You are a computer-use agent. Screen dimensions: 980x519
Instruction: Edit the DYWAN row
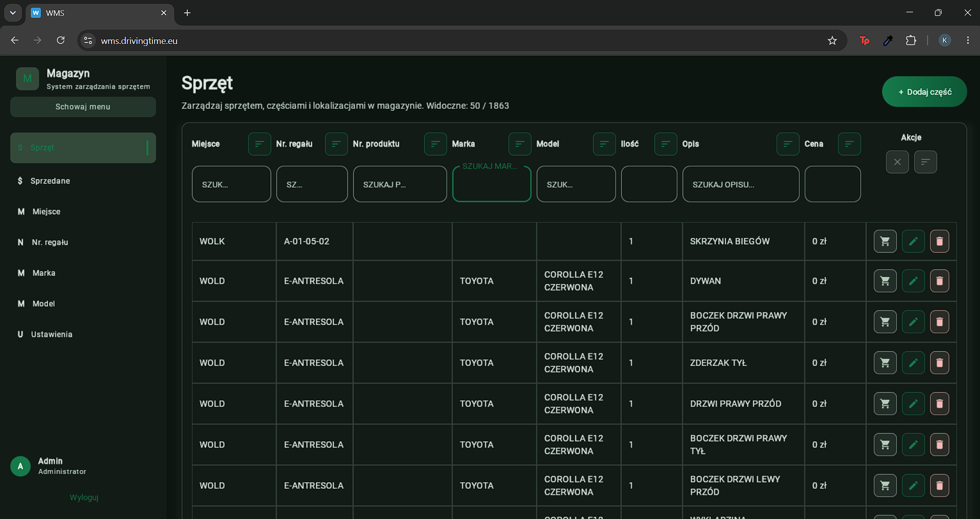point(913,281)
